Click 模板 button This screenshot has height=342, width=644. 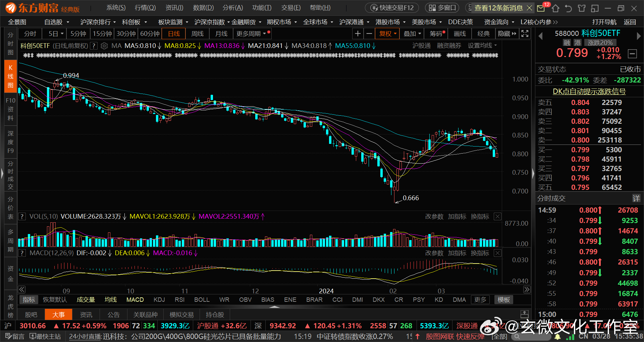click(x=504, y=299)
